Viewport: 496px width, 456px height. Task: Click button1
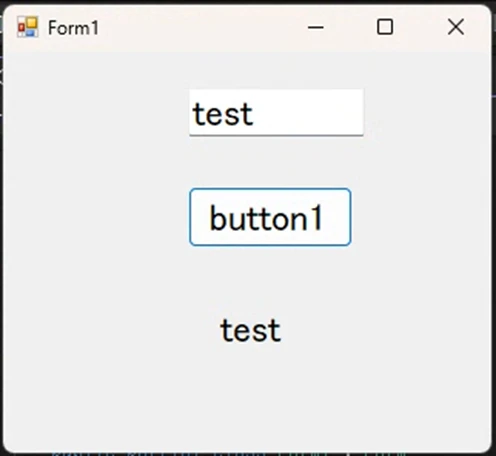pos(270,217)
